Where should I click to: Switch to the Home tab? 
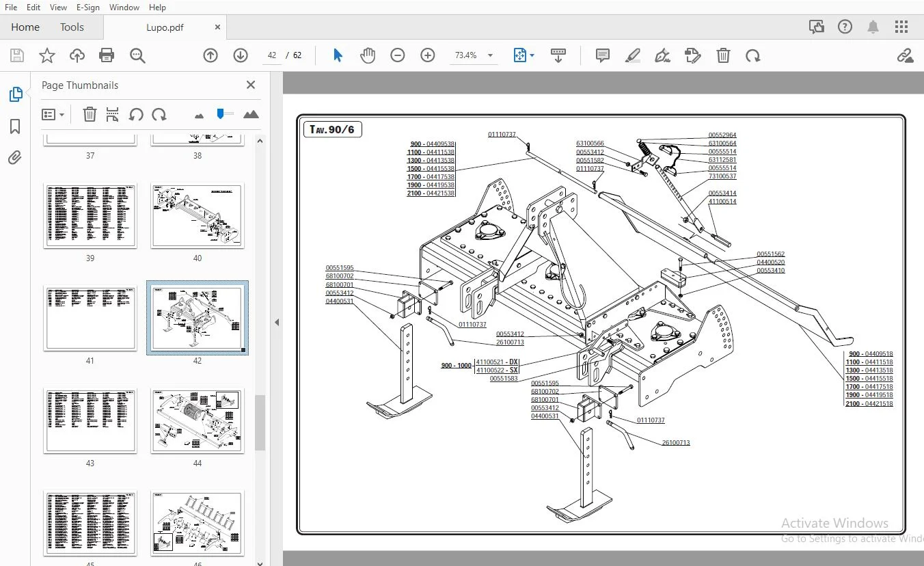point(25,27)
